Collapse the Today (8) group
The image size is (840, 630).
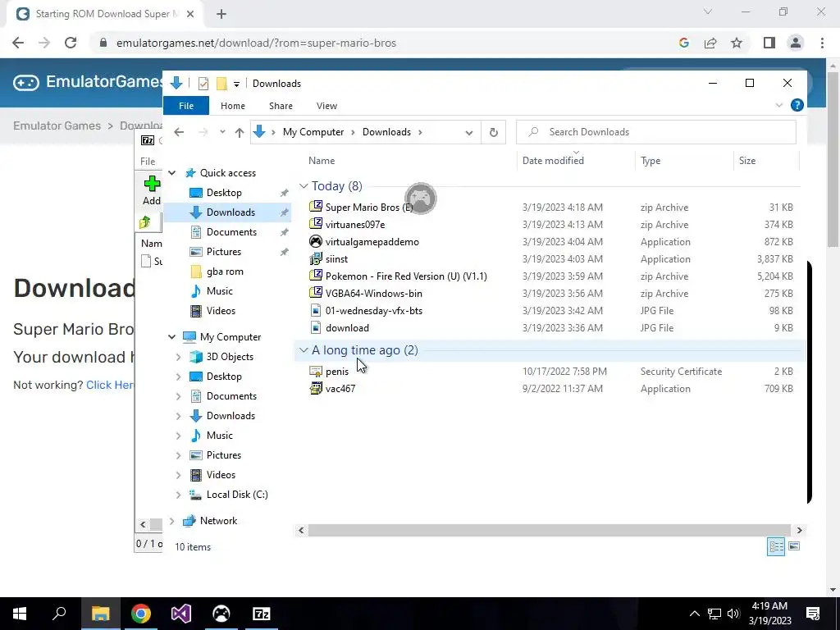tap(304, 186)
